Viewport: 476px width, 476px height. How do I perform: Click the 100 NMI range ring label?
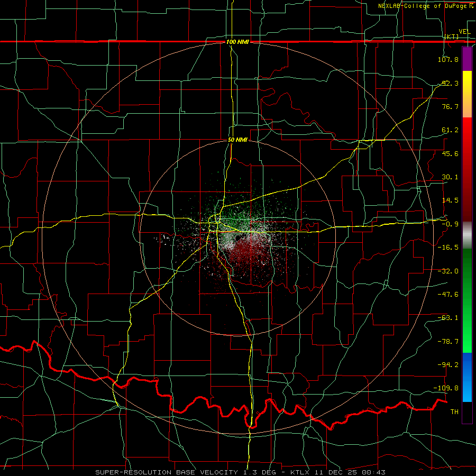click(237, 42)
